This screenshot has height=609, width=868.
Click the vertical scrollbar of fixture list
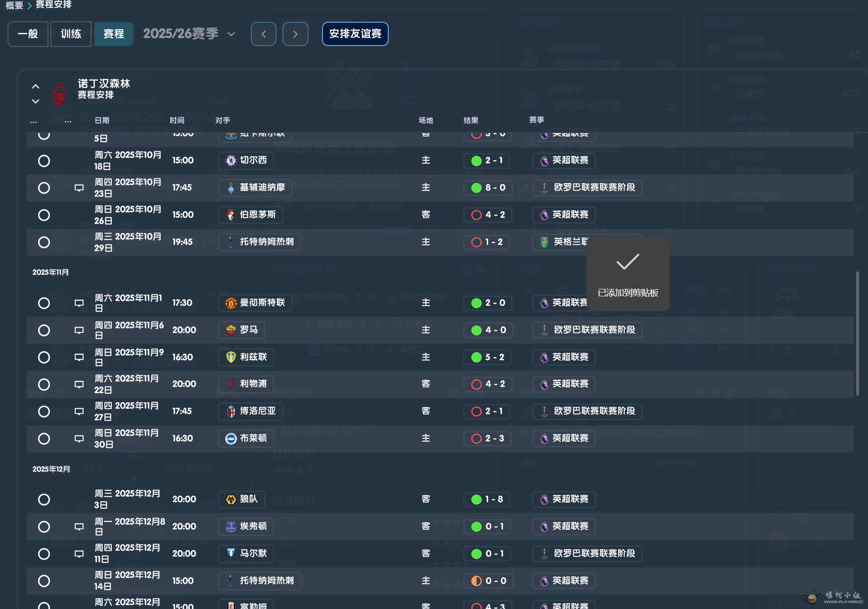click(x=857, y=333)
